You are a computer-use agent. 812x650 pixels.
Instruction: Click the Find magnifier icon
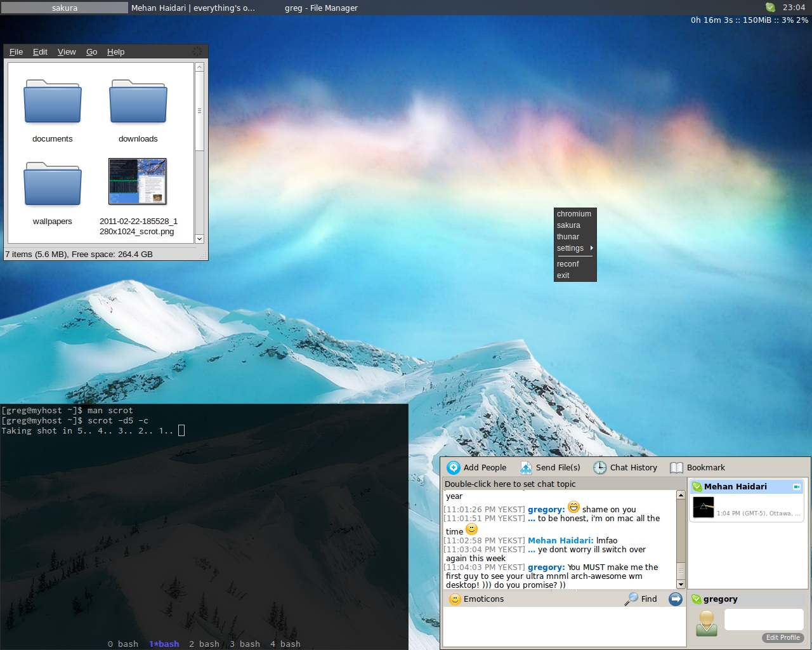pos(631,599)
